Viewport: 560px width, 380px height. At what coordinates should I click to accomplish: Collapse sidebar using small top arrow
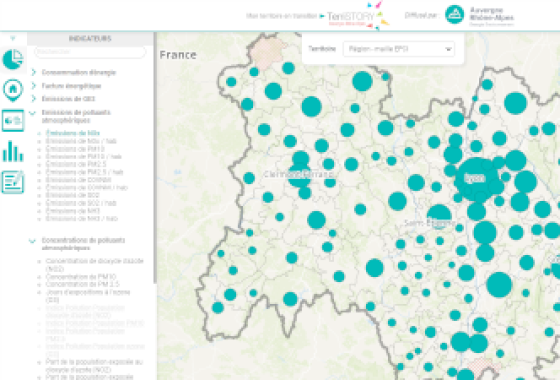pyautogui.click(x=13, y=38)
